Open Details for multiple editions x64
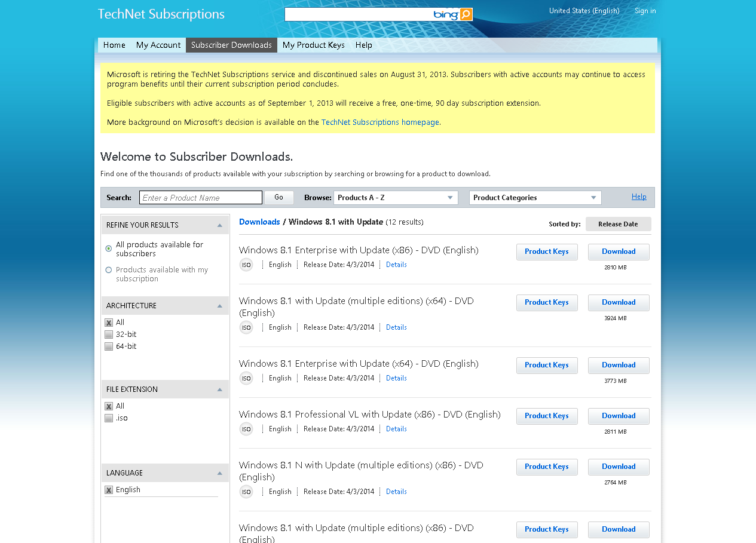This screenshot has width=756, height=543. pyautogui.click(x=396, y=327)
